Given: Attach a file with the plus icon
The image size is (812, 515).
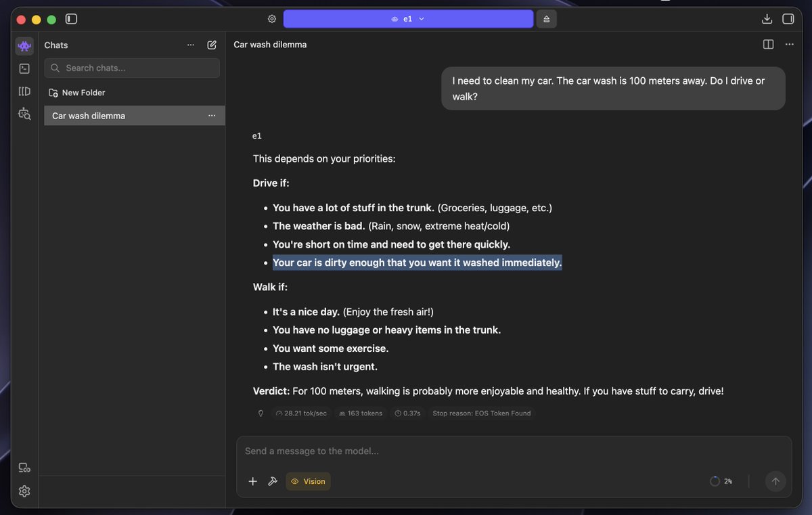Looking at the screenshot, I should click(252, 481).
